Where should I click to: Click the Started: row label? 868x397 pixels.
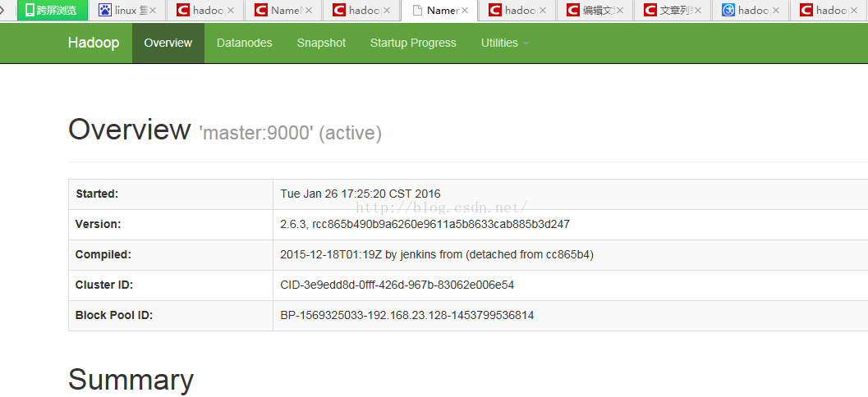[98, 194]
